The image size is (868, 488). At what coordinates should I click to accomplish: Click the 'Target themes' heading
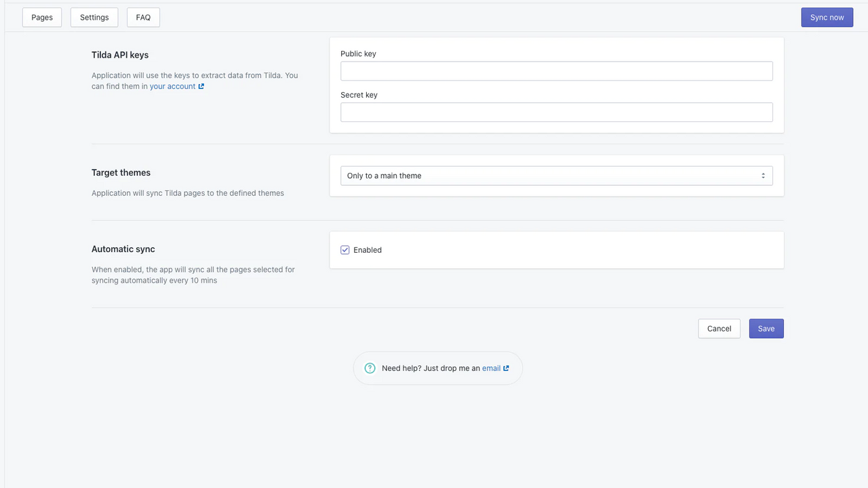[x=121, y=173]
